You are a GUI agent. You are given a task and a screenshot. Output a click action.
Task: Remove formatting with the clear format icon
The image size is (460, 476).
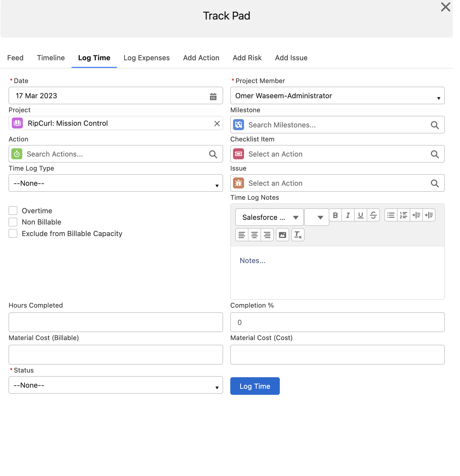coord(298,235)
